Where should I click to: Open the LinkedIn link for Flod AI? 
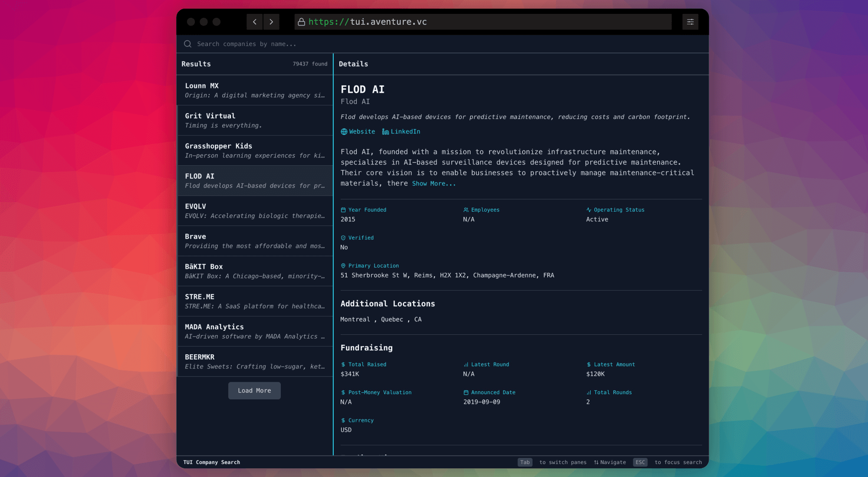405,132
